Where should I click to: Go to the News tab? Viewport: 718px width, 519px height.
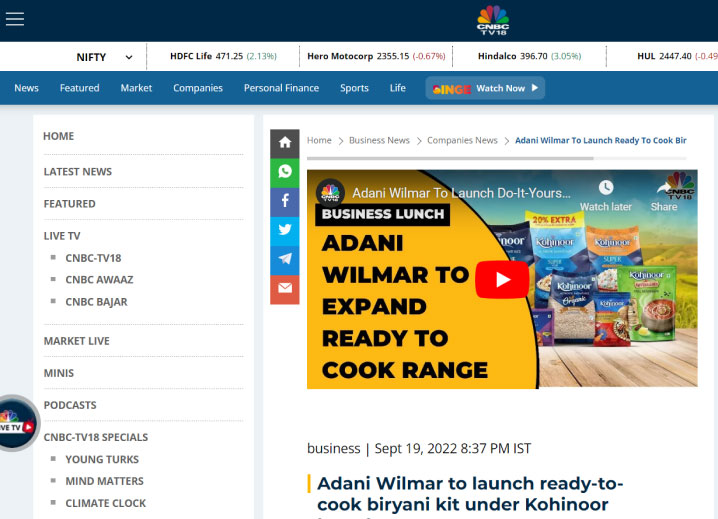(27, 88)
